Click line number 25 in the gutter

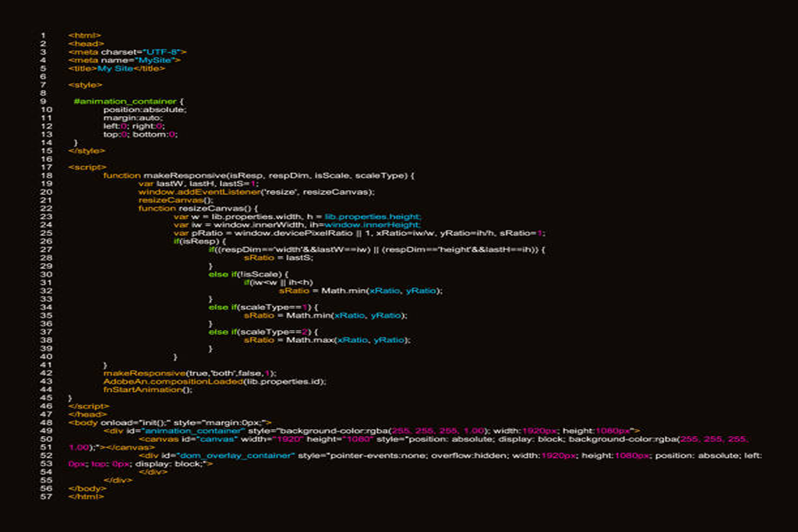45,233
